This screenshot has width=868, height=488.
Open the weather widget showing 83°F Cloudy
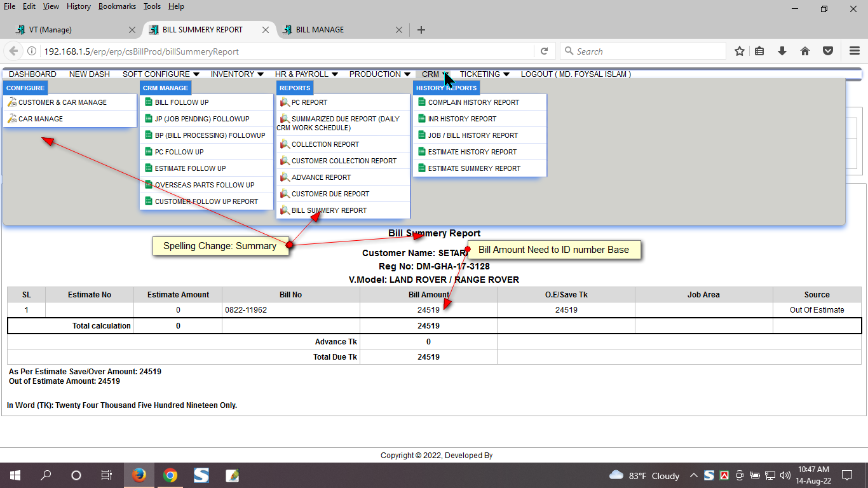[x=644, y=476]
